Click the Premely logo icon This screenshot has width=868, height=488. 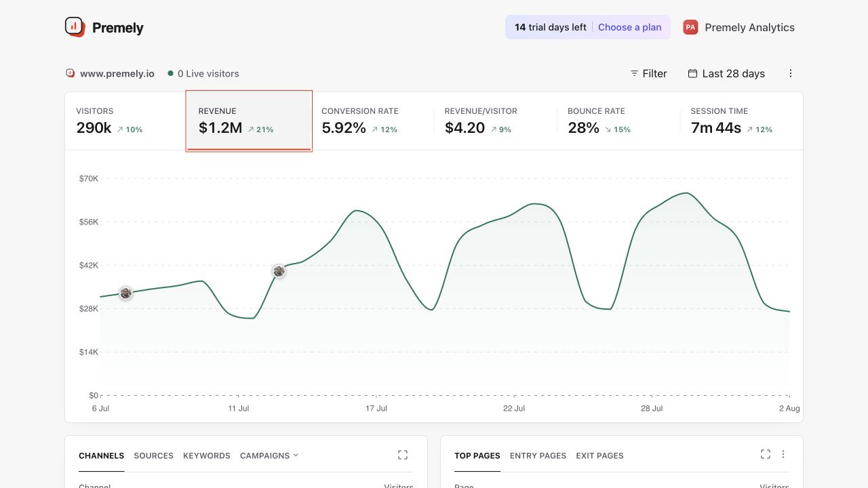pos(75,27)
